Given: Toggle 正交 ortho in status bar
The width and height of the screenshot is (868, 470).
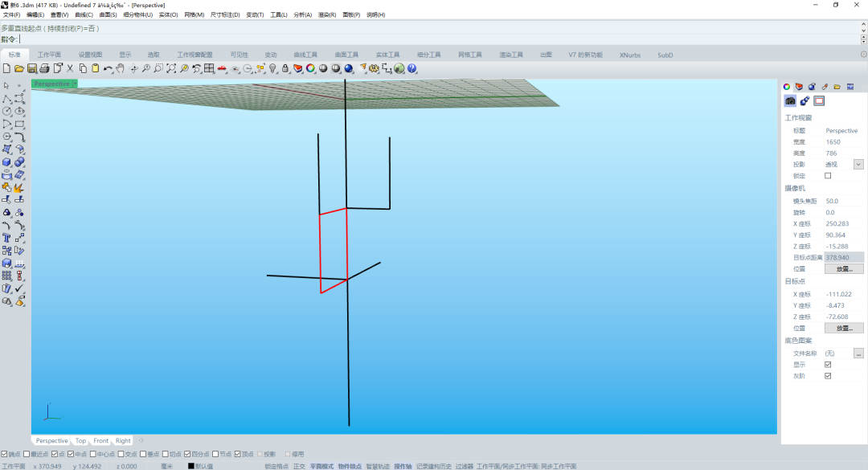Looking at the screenshot, I should coord(299,466).
